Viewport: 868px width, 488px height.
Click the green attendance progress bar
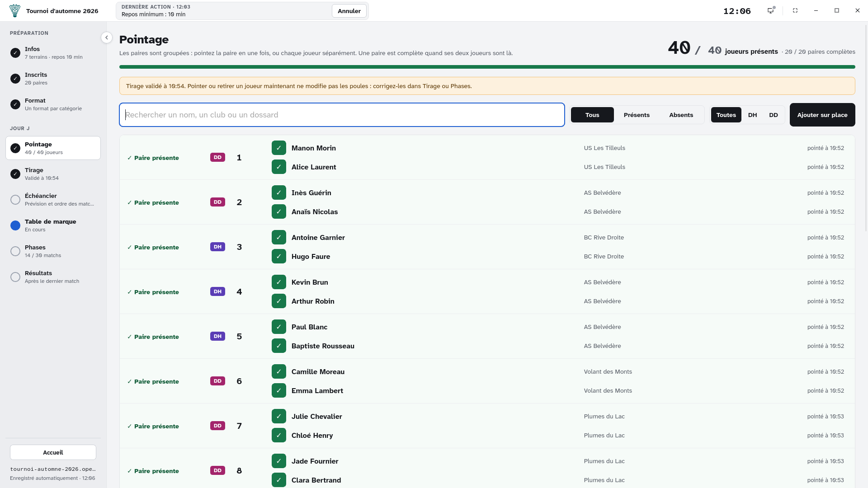click(487, 67)
